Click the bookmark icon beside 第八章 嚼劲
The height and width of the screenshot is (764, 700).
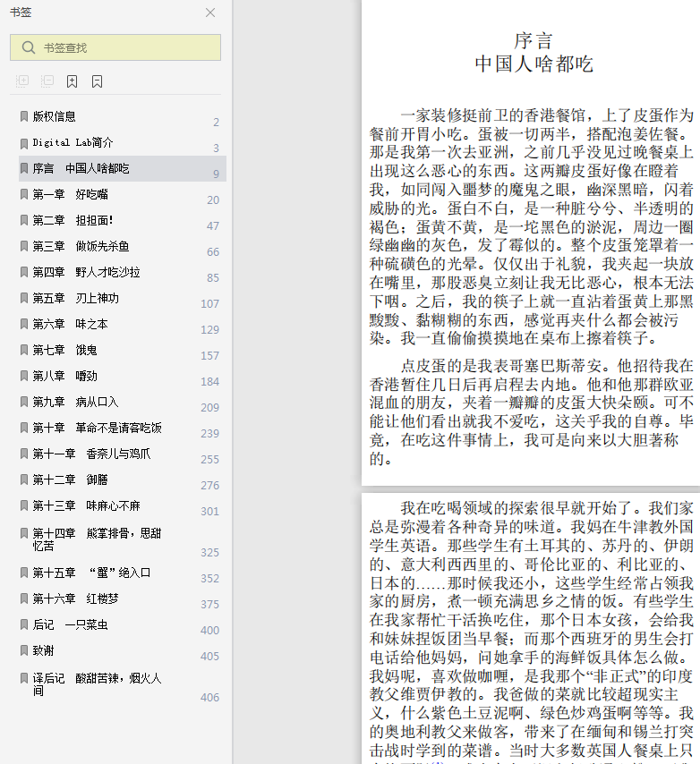[24, 375]
